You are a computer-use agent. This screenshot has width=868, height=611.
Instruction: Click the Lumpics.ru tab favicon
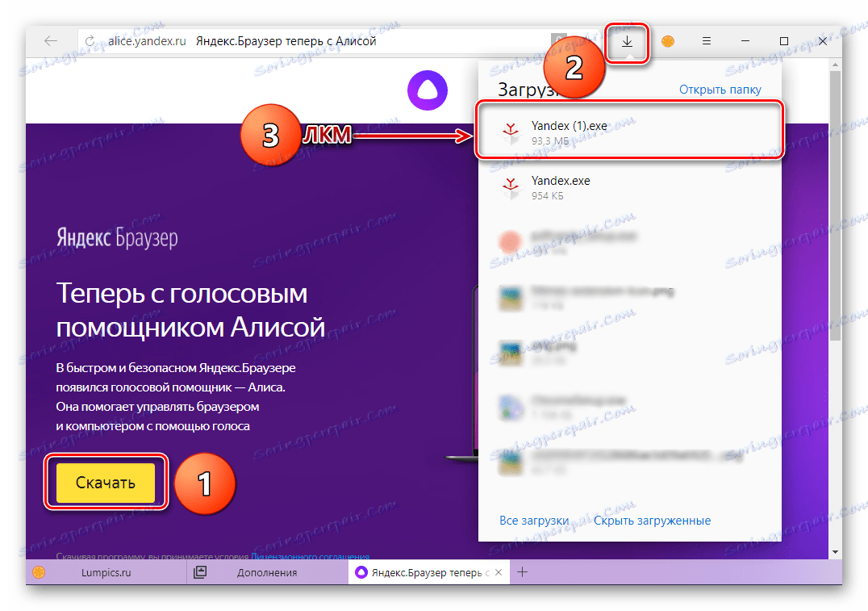39,572
